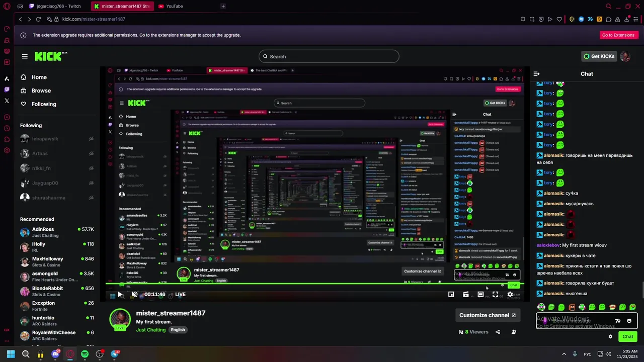644x362 pixels.
Task: Toggle notifications for Arthas
Action: [91, 153]
